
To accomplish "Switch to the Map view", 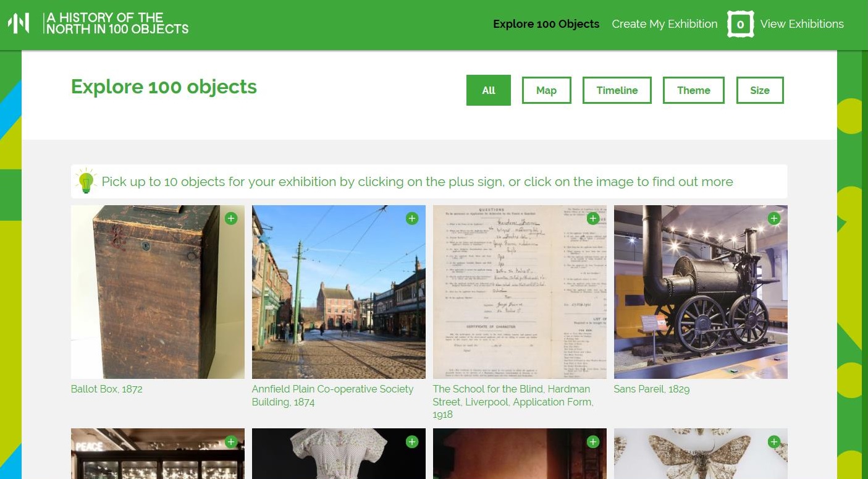I will 547,90.
